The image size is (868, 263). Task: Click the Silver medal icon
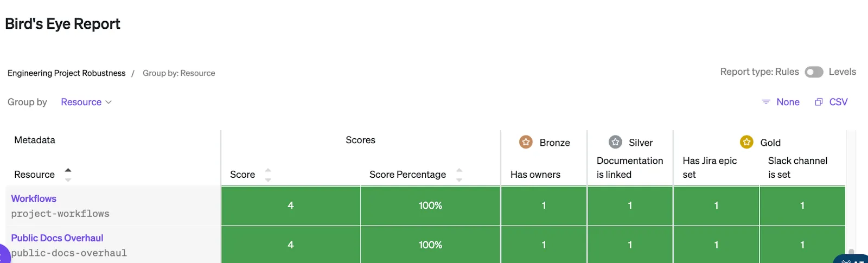coord(615,142)
